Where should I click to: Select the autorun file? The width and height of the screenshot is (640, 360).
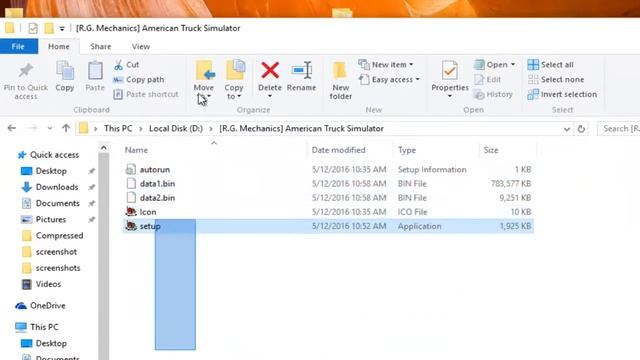pos(328,169)
